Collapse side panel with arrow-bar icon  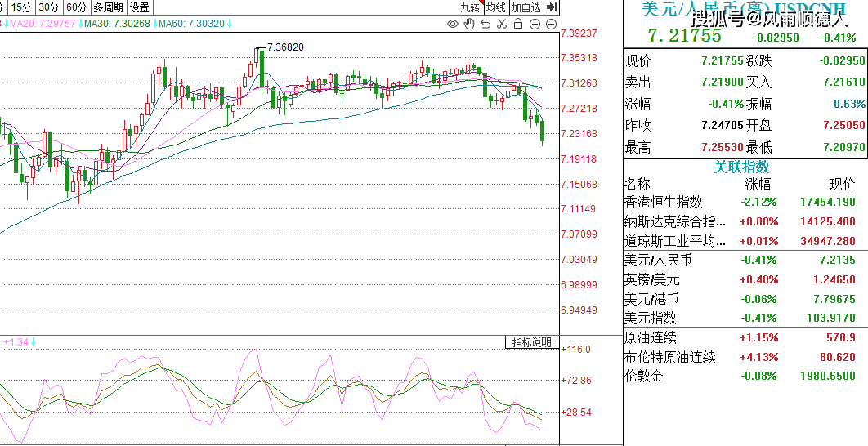click(552, 7)
